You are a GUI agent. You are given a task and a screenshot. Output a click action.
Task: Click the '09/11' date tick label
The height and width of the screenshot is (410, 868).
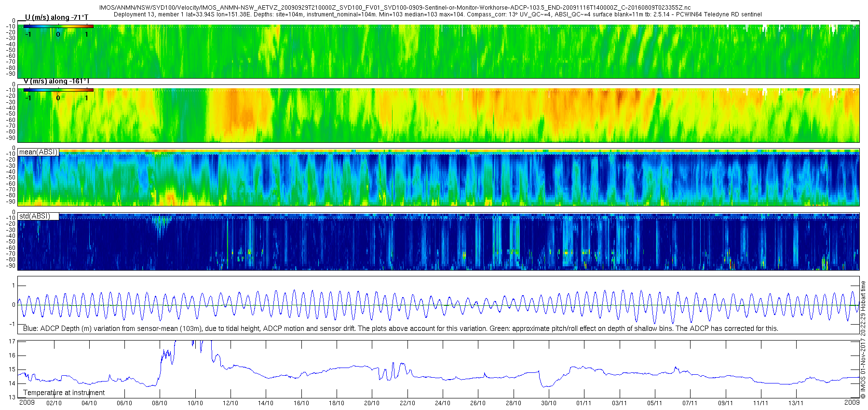726,403
